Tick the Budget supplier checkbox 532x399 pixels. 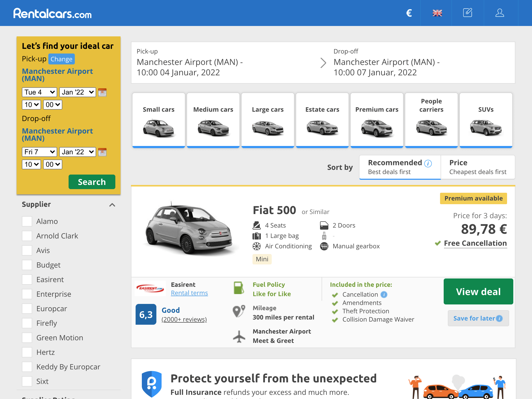tap(27, 265)
